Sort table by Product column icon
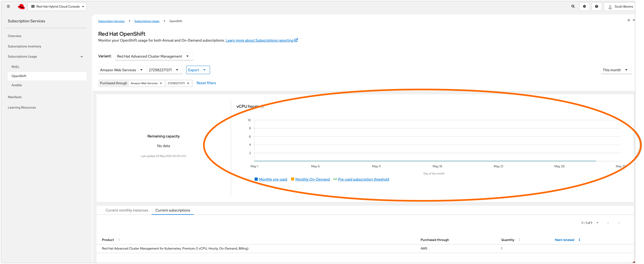 click(x=119, y=240)
